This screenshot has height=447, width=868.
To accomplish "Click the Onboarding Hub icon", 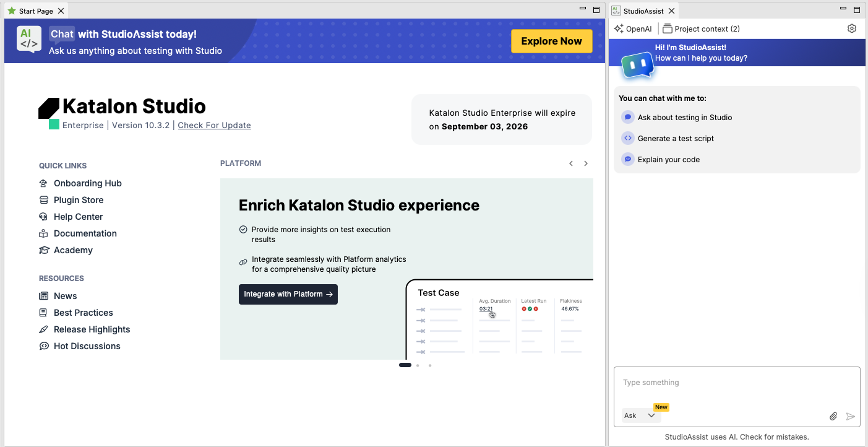I will tap(43, 183).
